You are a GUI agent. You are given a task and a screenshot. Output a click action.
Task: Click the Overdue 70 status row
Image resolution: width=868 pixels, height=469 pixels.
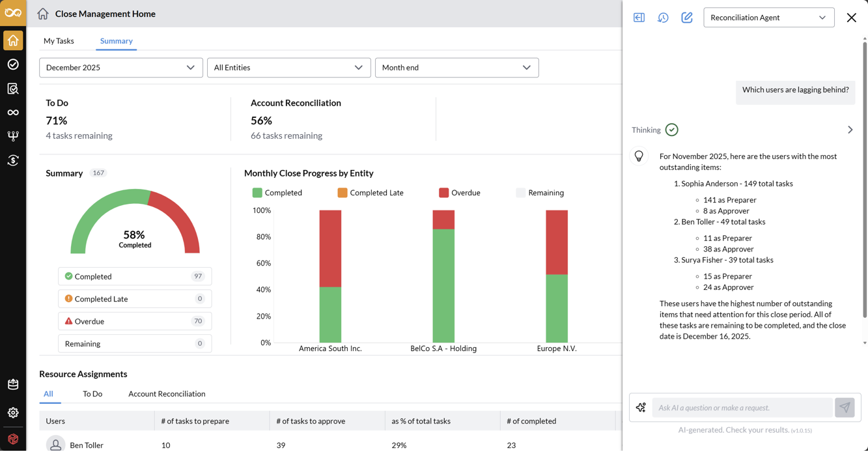click(x=135, y=321)
